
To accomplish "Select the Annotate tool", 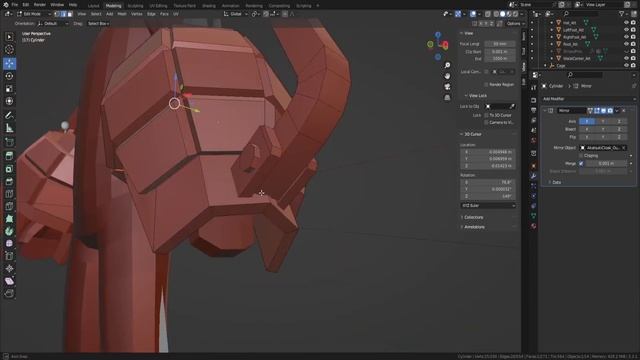I will 9,116.
